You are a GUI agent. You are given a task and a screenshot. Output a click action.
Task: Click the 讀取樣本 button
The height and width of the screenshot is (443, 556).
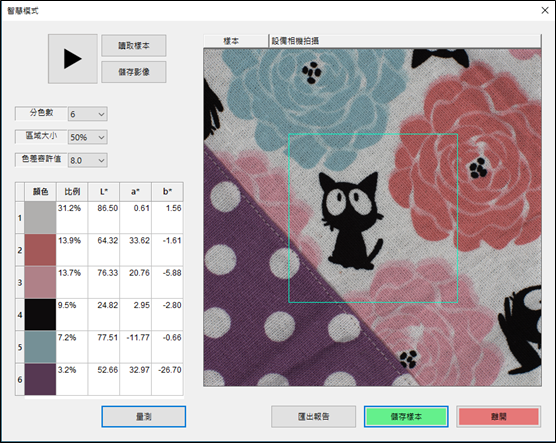[134, 45]
